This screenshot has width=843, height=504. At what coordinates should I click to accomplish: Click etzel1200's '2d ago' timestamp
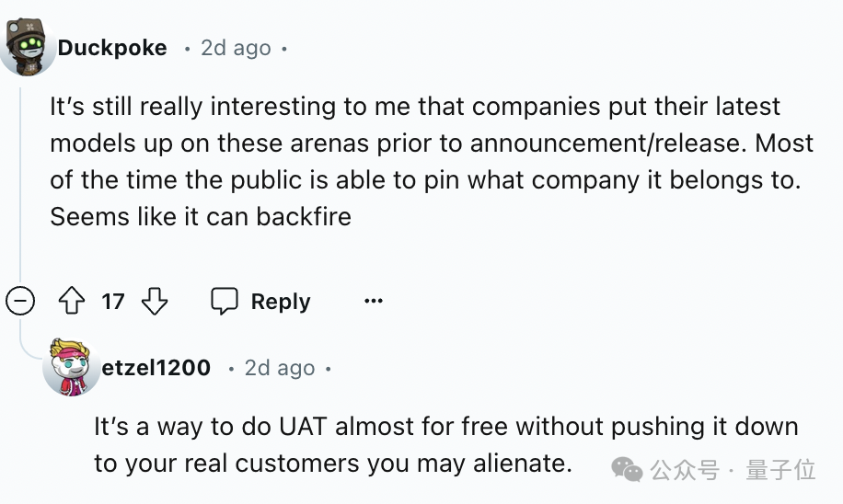pyautogui.click(x=280, y=368)
